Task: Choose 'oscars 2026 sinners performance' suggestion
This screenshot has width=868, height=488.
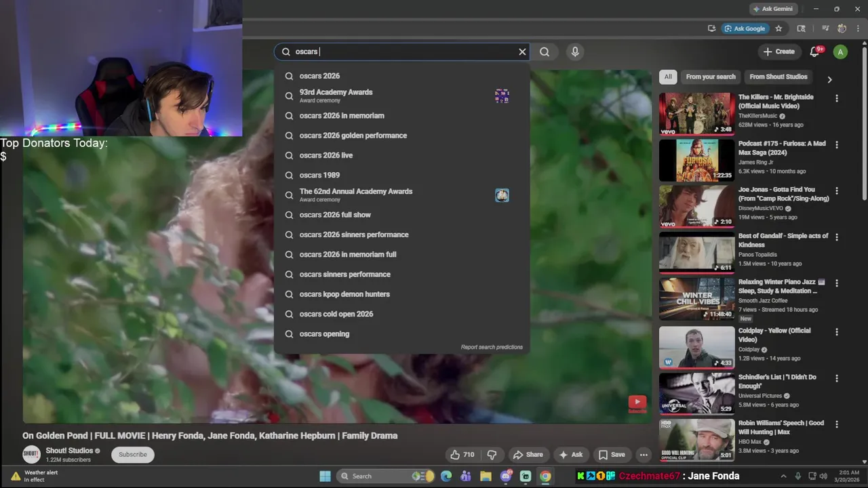Action: click(401, 235)
